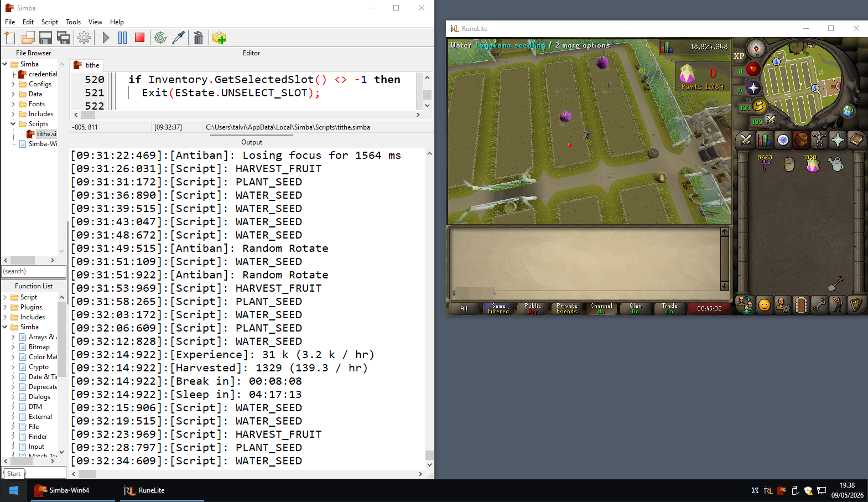Toggle the special attack orb
The image size is (868, 502).
point(771,119)
